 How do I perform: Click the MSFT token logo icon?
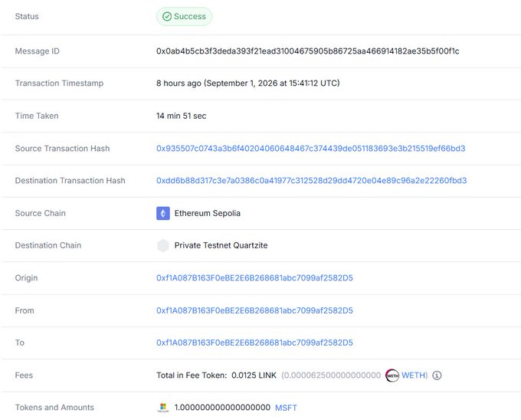(x=162, y=408)
